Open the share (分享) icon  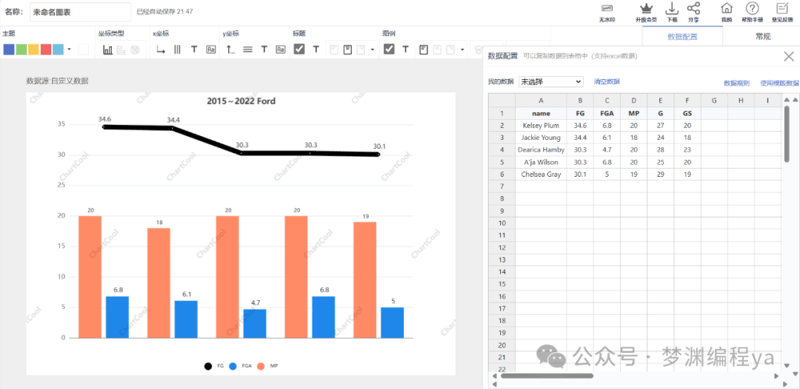point(693,9)
